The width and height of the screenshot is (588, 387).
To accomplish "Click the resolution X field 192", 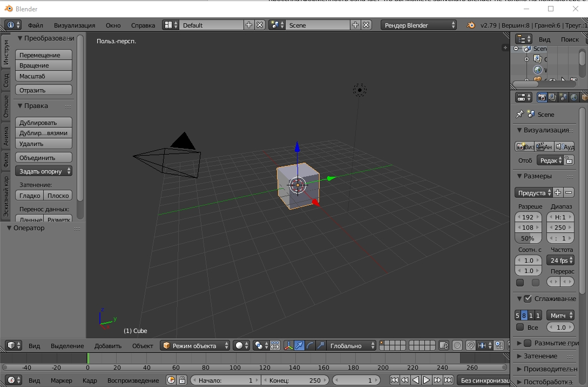I will click(x=528, y=217).
